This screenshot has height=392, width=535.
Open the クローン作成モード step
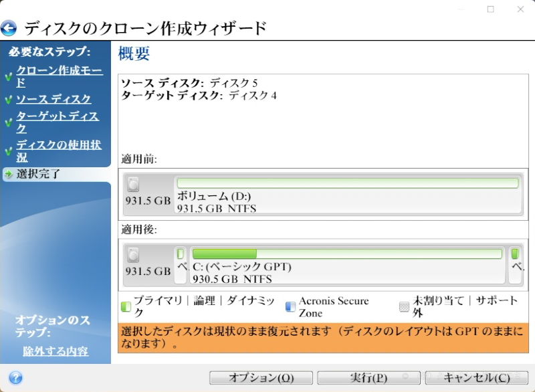tap(60, 76)
